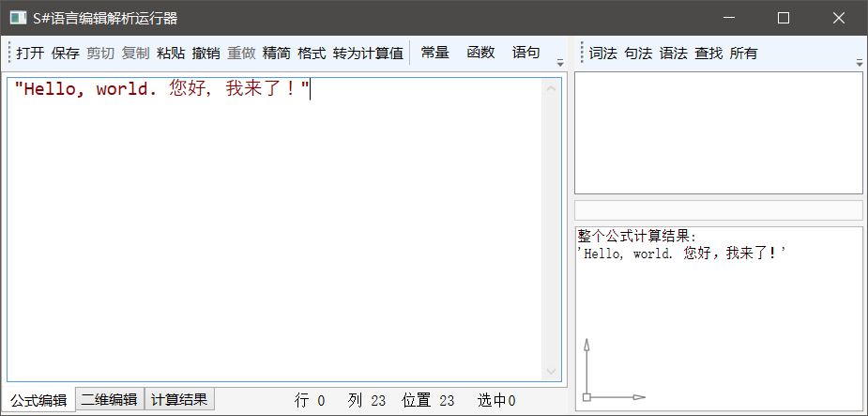Maximize the S# editor window
This screenshot has width=868, height=416.
click(x=784, y=18)
